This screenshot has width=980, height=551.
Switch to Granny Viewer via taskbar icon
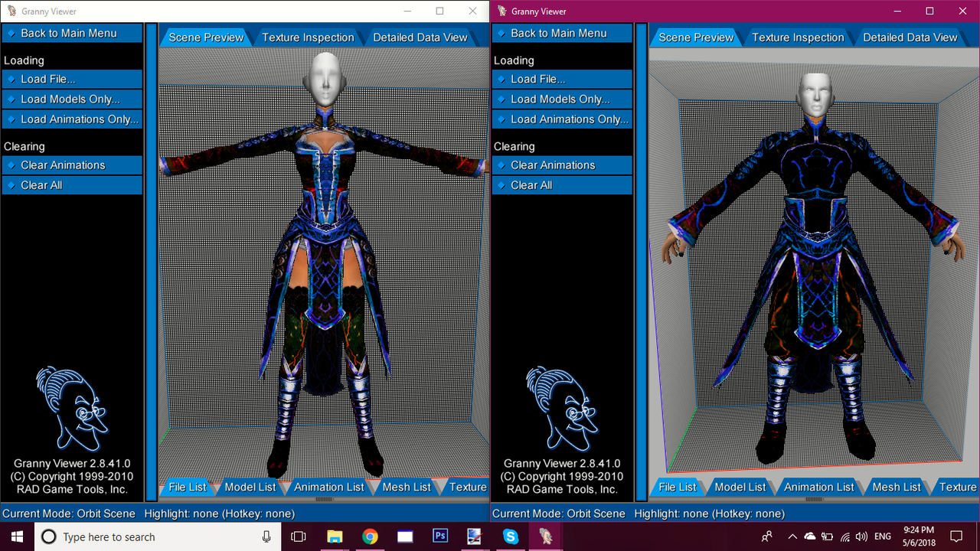[x=545, y=537]
